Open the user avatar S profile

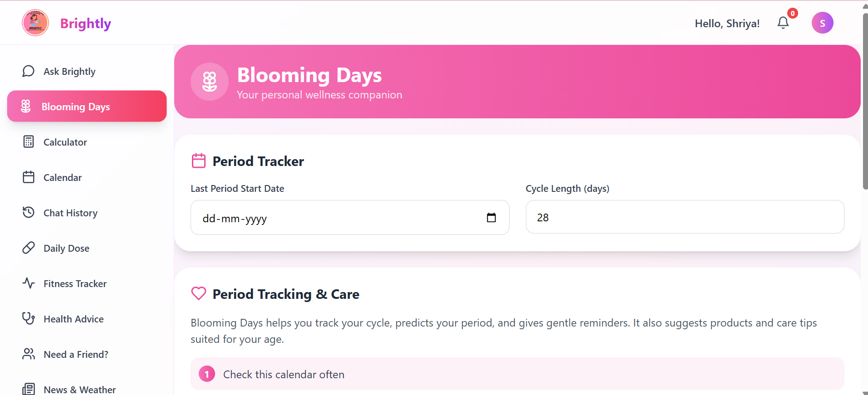coord(822,23)
